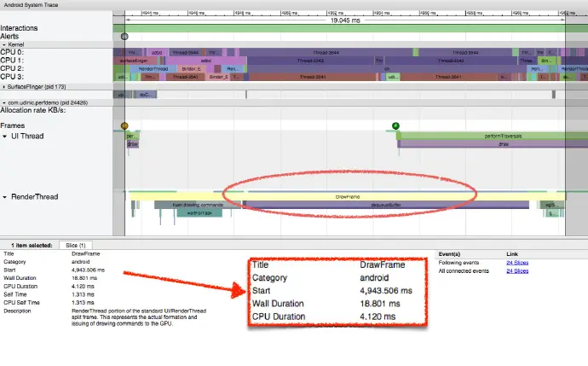Collapse the Kernel section
Viewport: 588px width, 366px height.
click(x=4, y=44)
